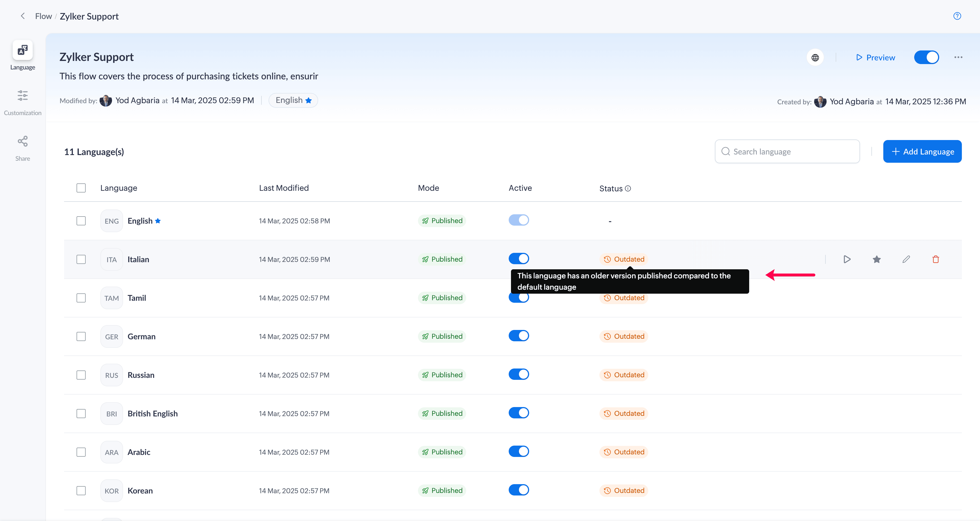Click the Preview button

[x=875, y=58]
